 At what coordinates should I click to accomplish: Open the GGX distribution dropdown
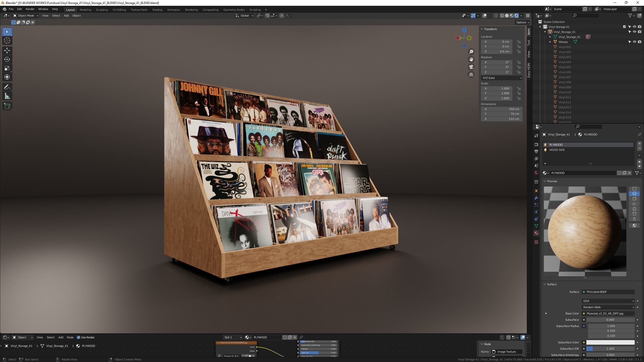(x=608, y=301)
